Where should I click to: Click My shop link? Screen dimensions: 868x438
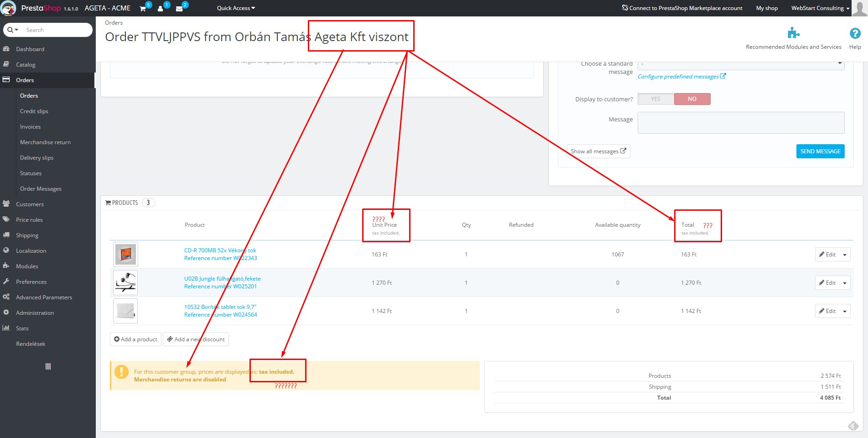coord(767,8)
